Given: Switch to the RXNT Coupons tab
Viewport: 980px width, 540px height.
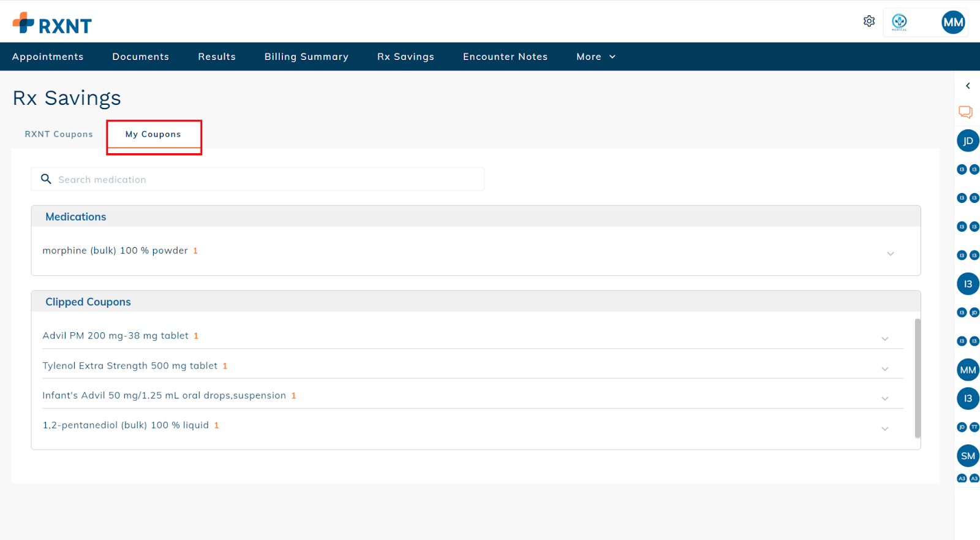Looking at the screenshot, I should tap(59, 134).
